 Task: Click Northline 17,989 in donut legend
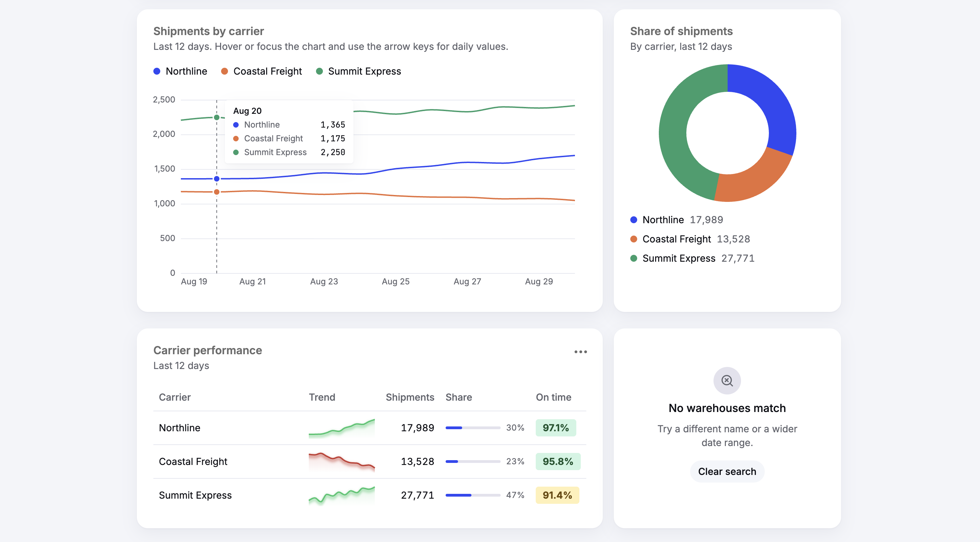pyautogui.click(x=676, y=220)
